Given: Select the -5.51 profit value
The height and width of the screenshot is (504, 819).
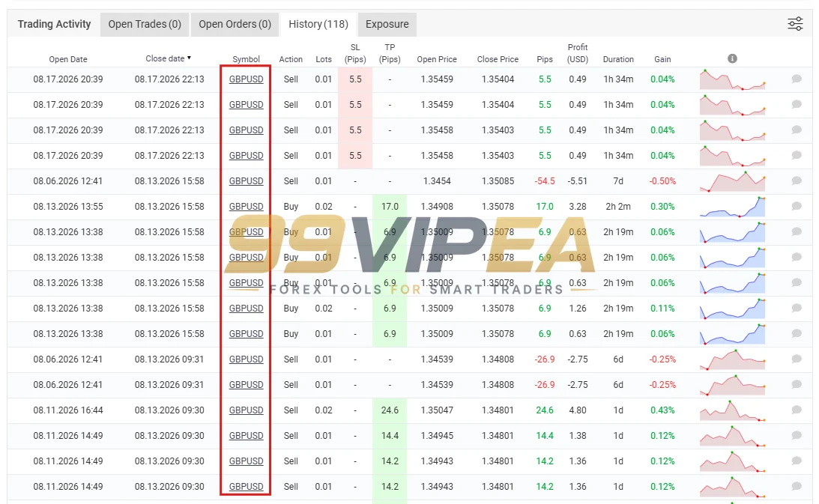Looking at the screenshot, I should pyautogui.click(x=578, y=180).
